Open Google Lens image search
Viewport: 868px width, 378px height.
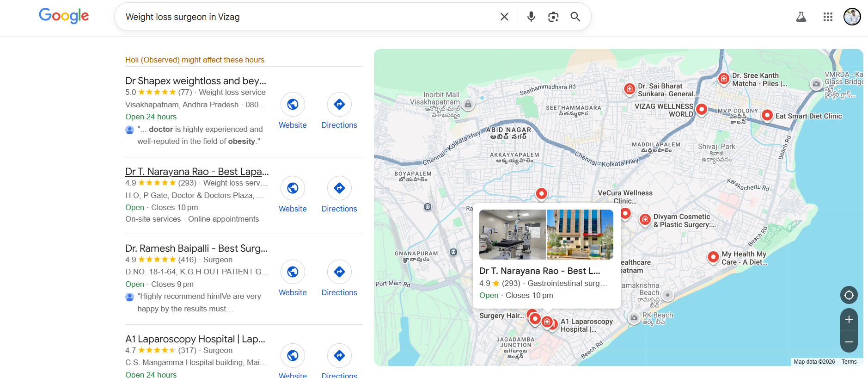coord(553,17)
